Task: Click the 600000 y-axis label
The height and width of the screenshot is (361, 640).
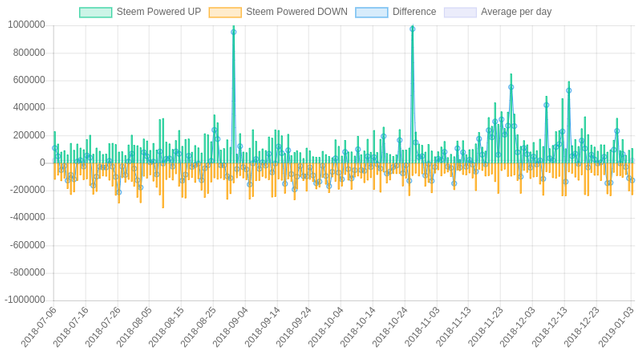Action: point(29,80)
